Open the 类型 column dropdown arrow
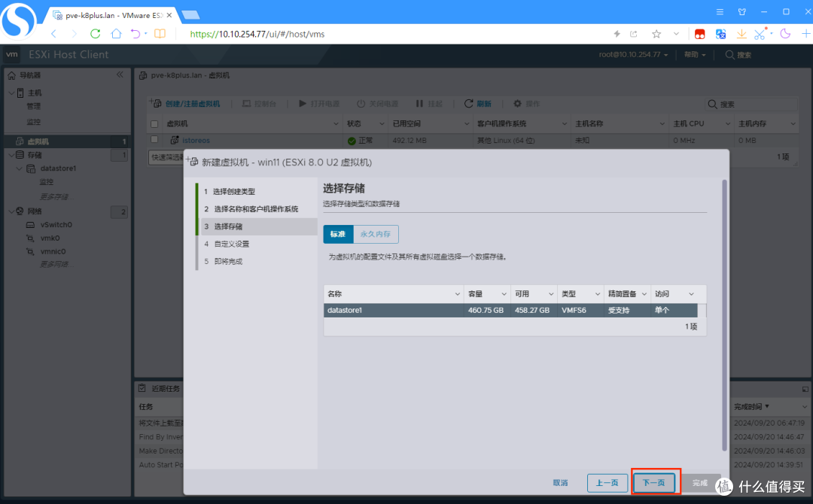The image size is (813, 504). tap(597, 293)
